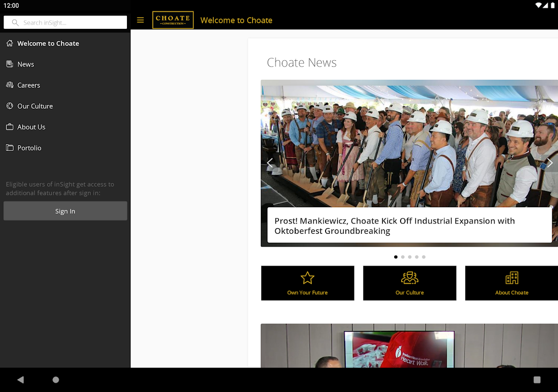Open the Heart Walk news image

pyautogui.click(x=409, y=346)
